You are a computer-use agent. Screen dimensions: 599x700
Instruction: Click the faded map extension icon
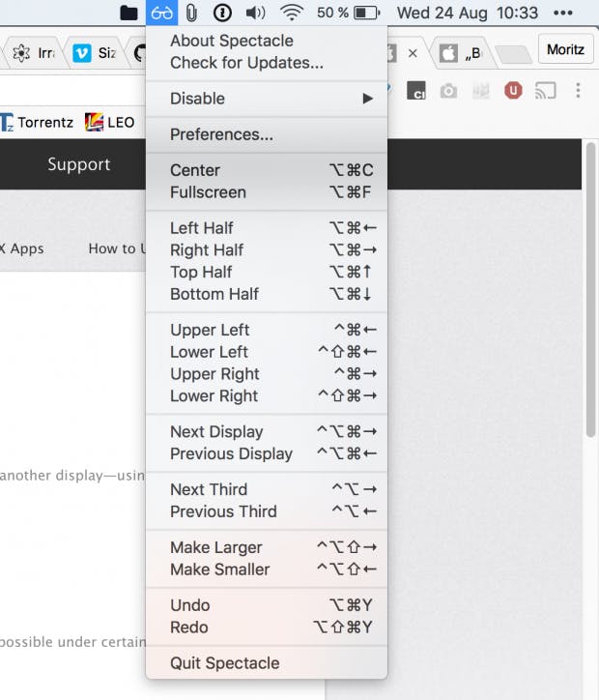pos(481,91)
